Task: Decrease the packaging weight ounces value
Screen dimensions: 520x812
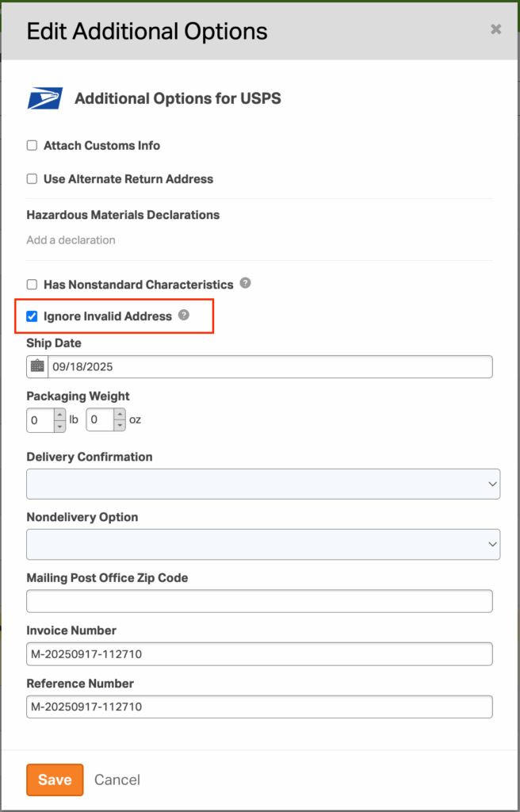Action: point(120,426)
